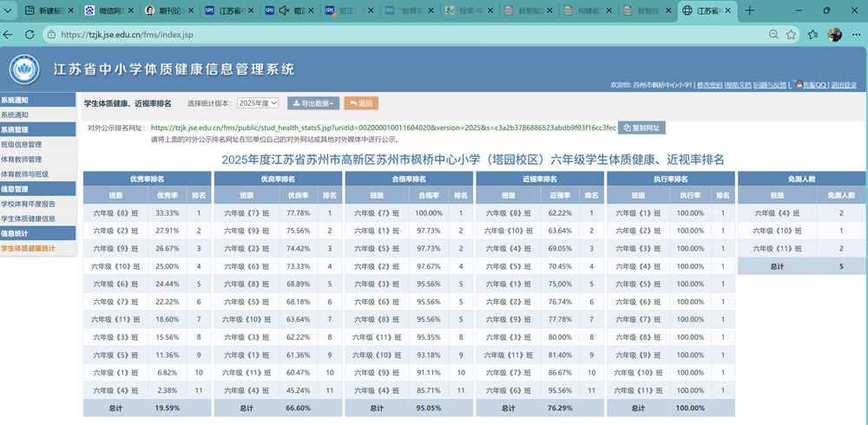
Task: Add the page to favorites with the star icon
Action: pos(791,35)
